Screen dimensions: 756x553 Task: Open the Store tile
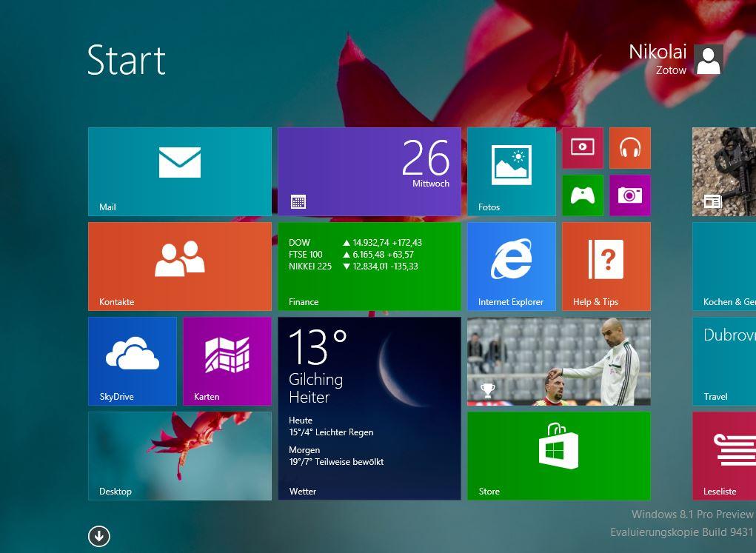pyautogui.click(x=558, y=455)
